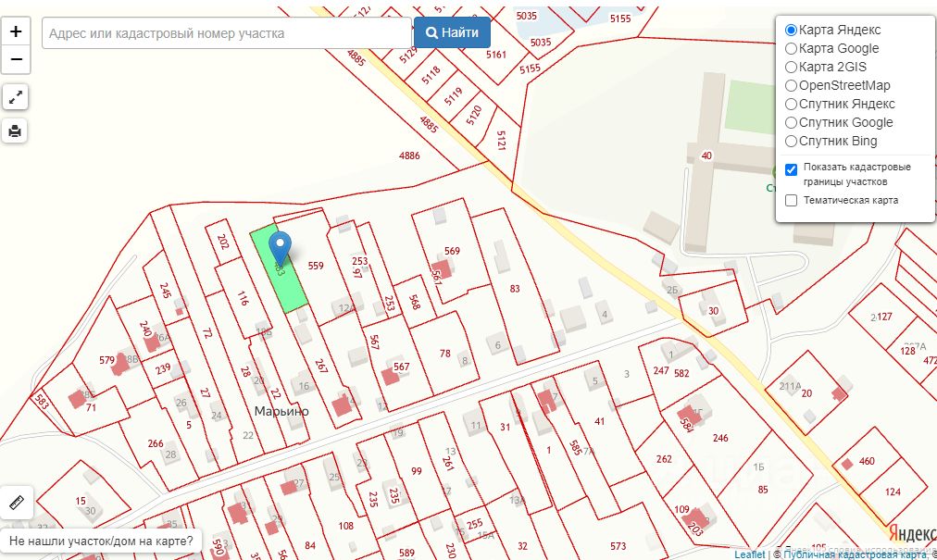Enable Спутник Bing satellite layer
The width and height of the screenshot is (937, 560).
(791, 141)
